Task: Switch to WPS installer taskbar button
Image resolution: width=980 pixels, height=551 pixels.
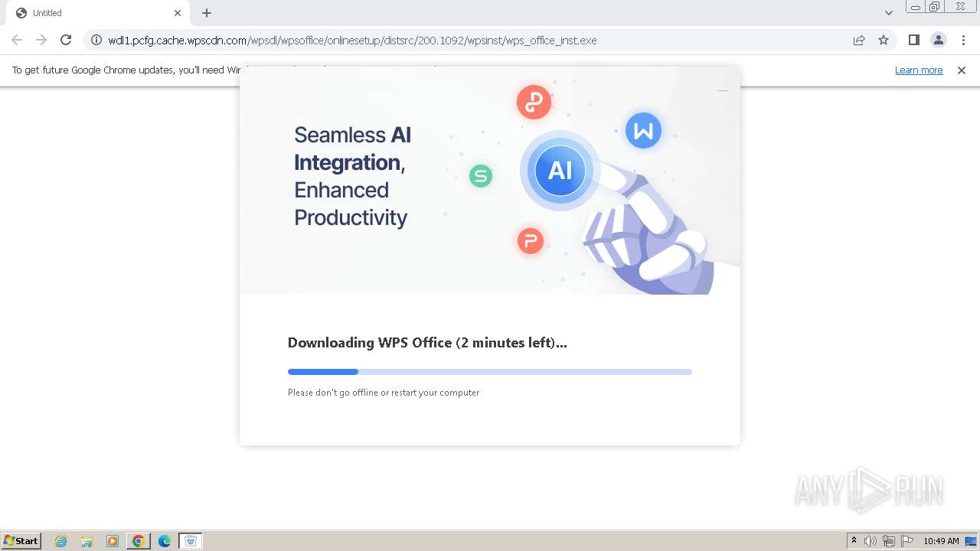Action: pos(191,541)
